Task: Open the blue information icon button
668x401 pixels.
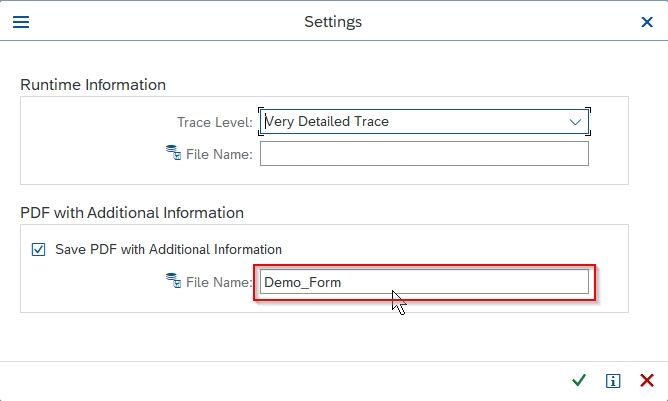Action: [x=613, y=381]
